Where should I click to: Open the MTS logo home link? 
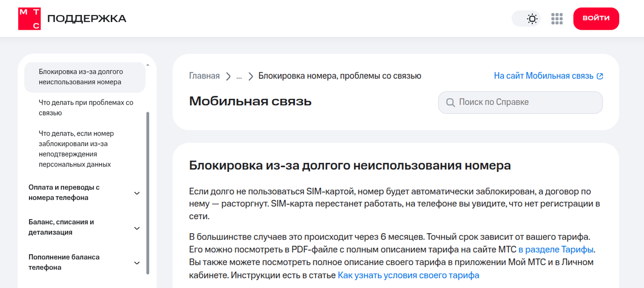pyautogui.click(x=29, y=18)
